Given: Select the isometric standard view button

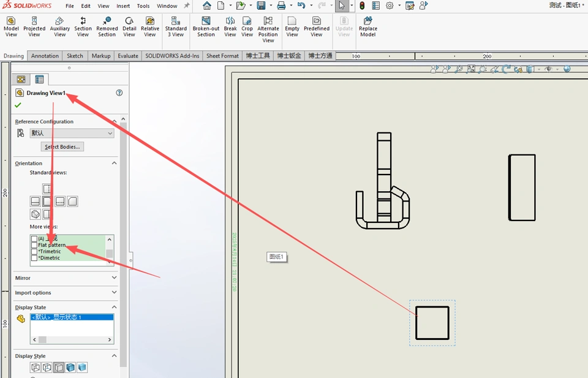Looking at the screenshot, I should point(36,214).
